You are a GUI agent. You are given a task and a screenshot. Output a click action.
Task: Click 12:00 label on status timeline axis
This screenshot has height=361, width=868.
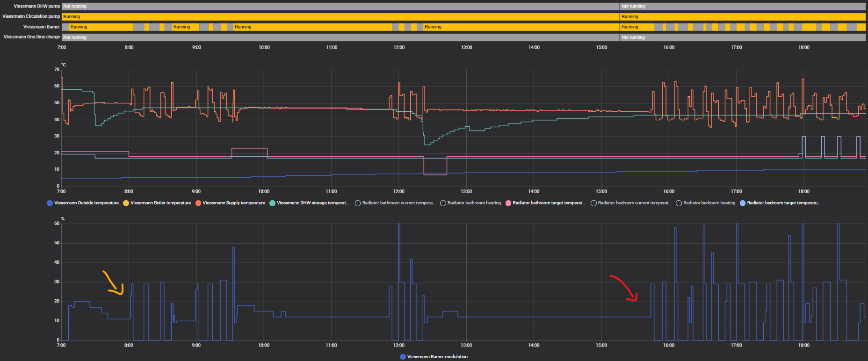pyautogui.click(x=399, y=47)
